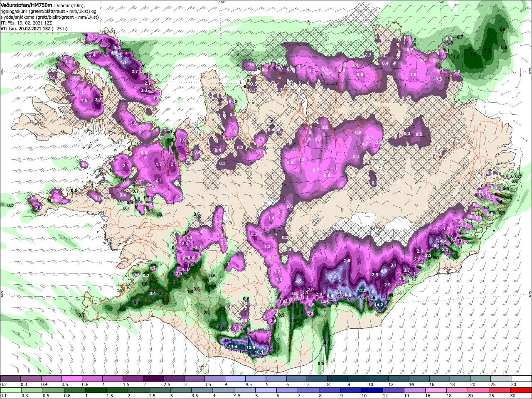532x399 pixels.
Task: Click the violet swatch labeled 12 in lower scale
Action: pos(393,390)
